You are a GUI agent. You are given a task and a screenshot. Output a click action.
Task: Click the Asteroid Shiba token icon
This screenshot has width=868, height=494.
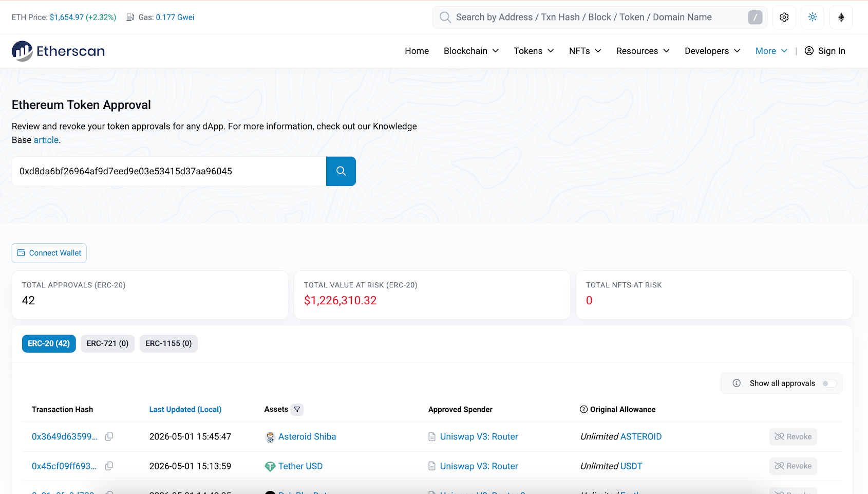[270, 437]
